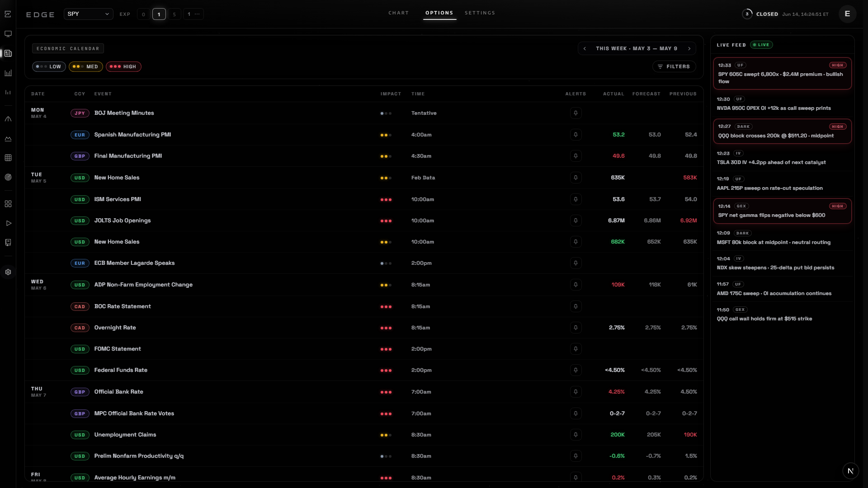Viewport: 868px width, 488px height.
Task: Toggle the HIGH impact filter
Action: tap(123, 66)
